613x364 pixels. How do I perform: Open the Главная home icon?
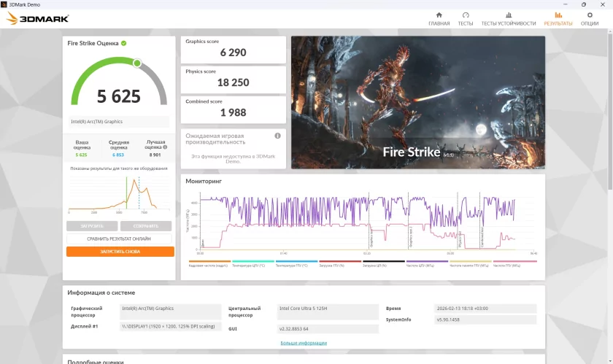tap(439, 15)
